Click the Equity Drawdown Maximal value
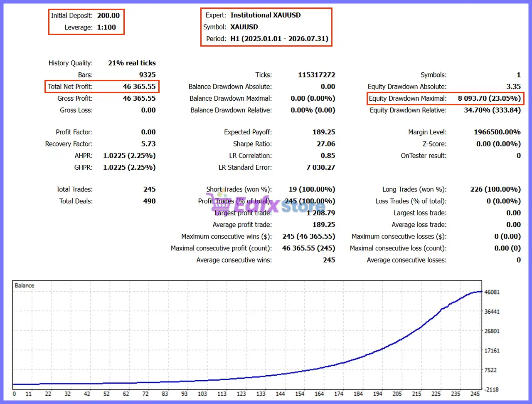The width and height of the screenshot is (532, 404). (x=489, y=99)
